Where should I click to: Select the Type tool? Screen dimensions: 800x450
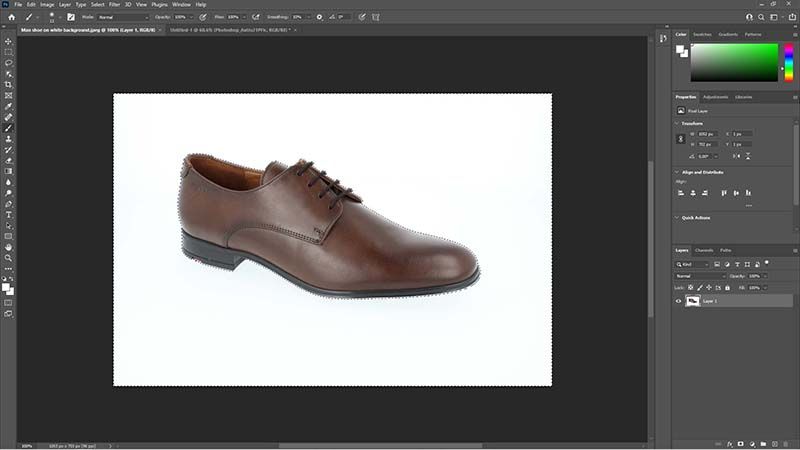(8, 214)
